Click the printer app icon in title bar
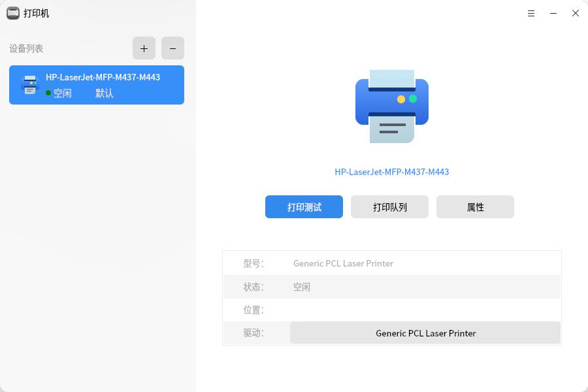588x392 pixels. coord(13,13)
